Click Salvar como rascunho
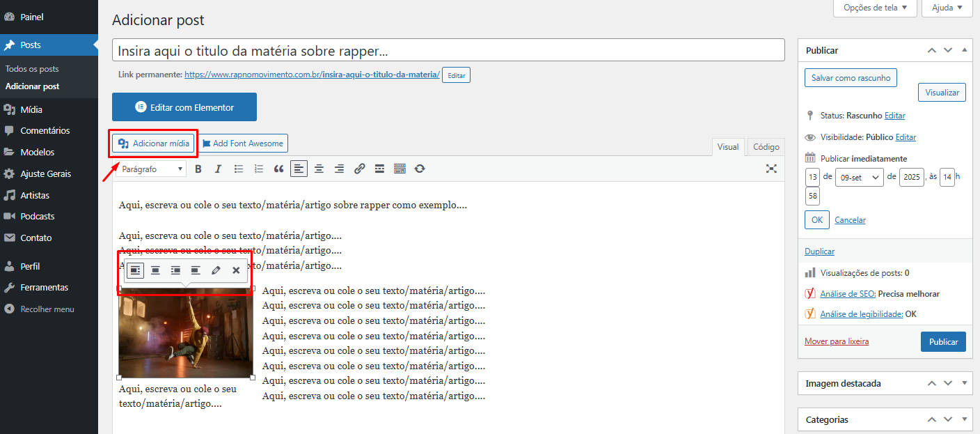The width and height of the screenshot is (980, 434). (851, 78)
